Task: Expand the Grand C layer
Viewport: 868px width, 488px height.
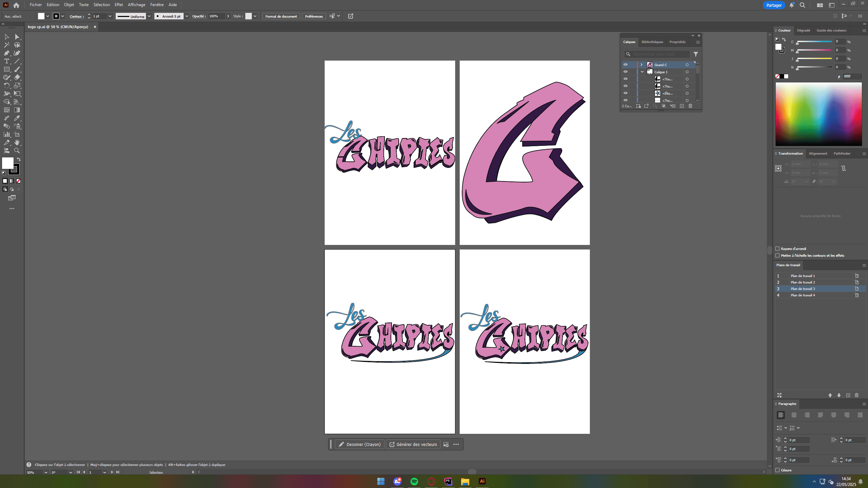Action: pos(641,65)
